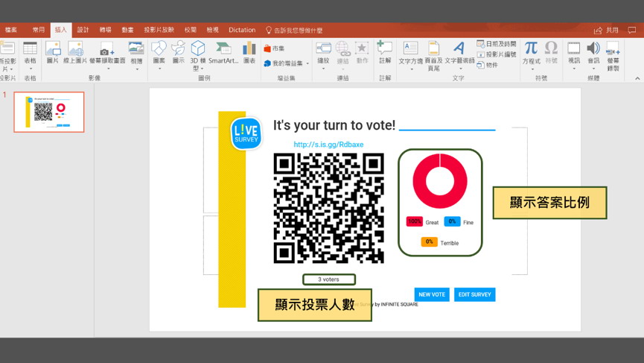The height and width of the screenshot is (363, 644).
Task: Click the Live Survey logo badge
Action: (x=246, y=133)
